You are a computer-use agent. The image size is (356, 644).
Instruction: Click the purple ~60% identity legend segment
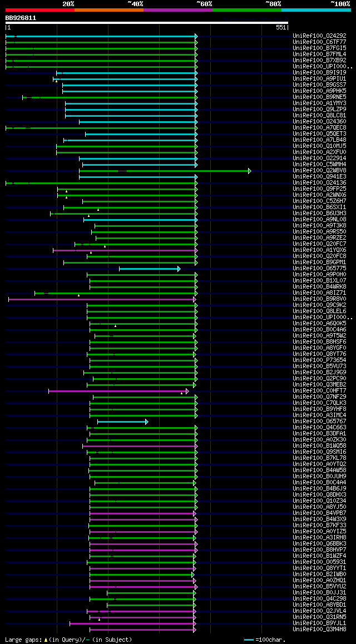[x=178, y=9]
